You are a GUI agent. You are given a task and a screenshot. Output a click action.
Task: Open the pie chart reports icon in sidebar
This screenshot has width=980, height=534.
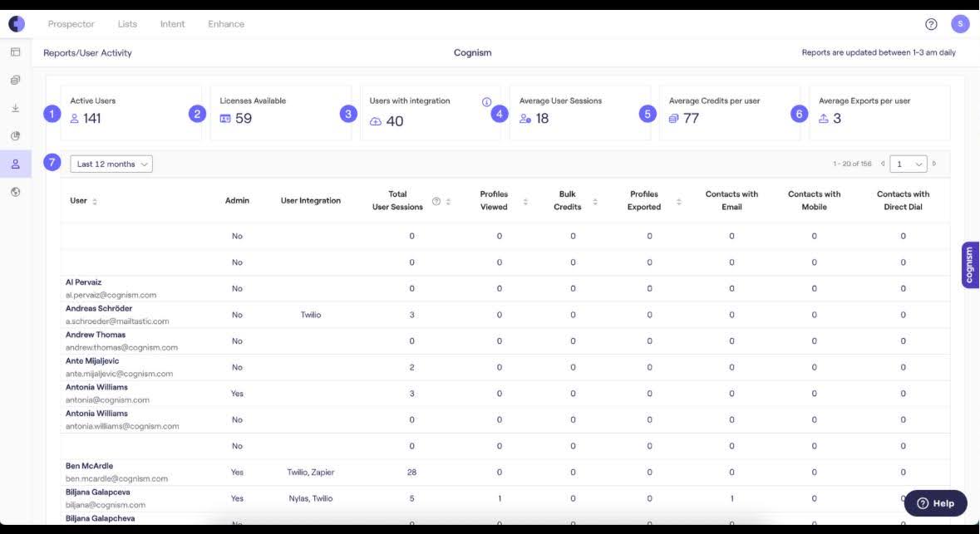click(16, 135)
